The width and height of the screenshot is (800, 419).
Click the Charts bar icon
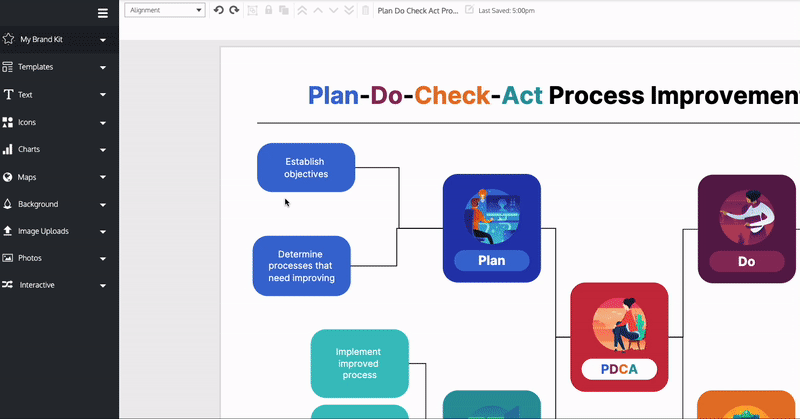point(8,149)
